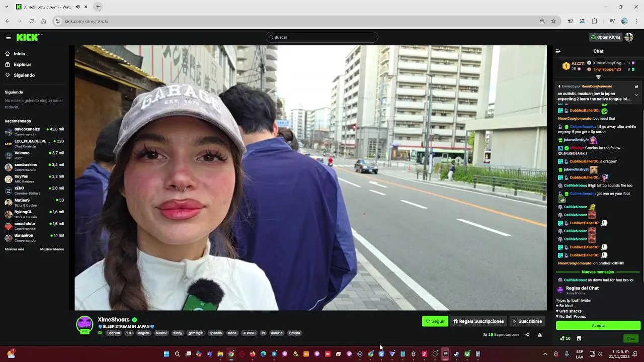644x362 pixels.
Task: Open the Windows Start menu
Action: (167, 354)
